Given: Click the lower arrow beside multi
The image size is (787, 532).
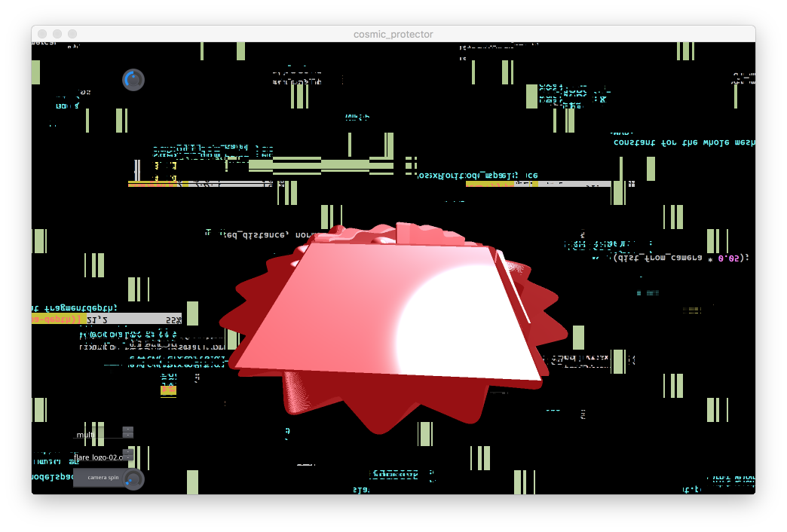Looking at the screenshot, I should (x=128, y=436).
